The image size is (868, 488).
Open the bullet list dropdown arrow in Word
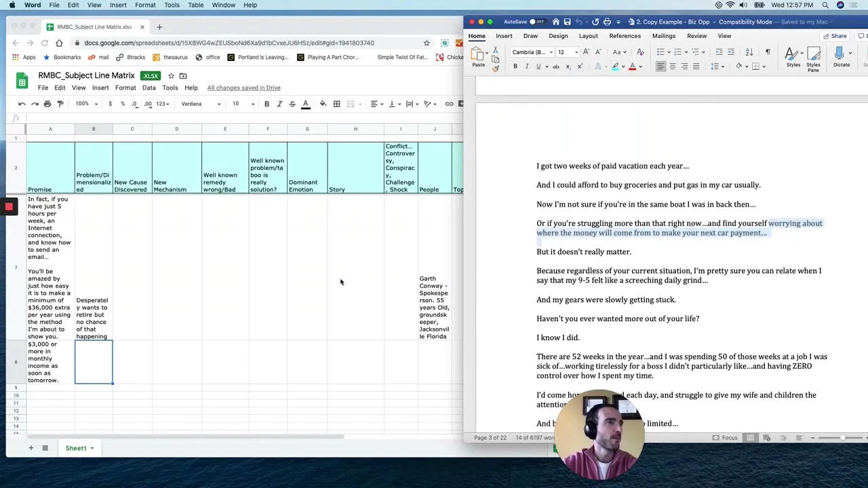point(670,52)
